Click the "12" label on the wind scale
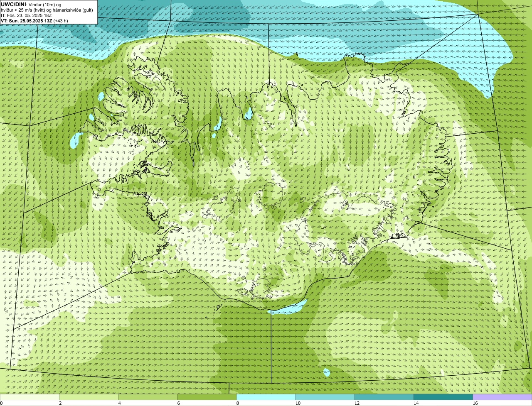This screenshot has width=532, height=406. pos(357,403)
